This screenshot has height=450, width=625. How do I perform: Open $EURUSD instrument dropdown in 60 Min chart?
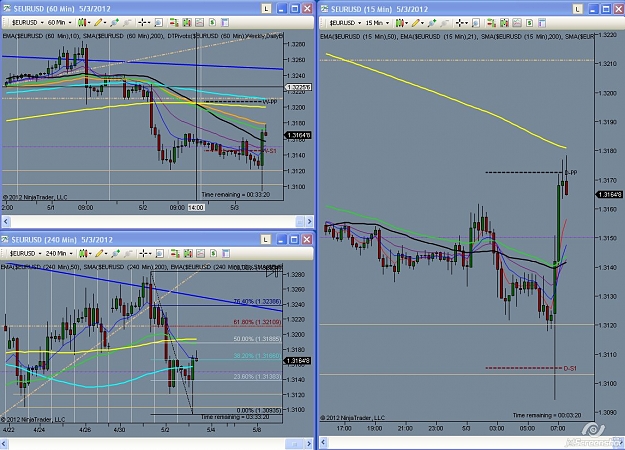coord(27,23)
